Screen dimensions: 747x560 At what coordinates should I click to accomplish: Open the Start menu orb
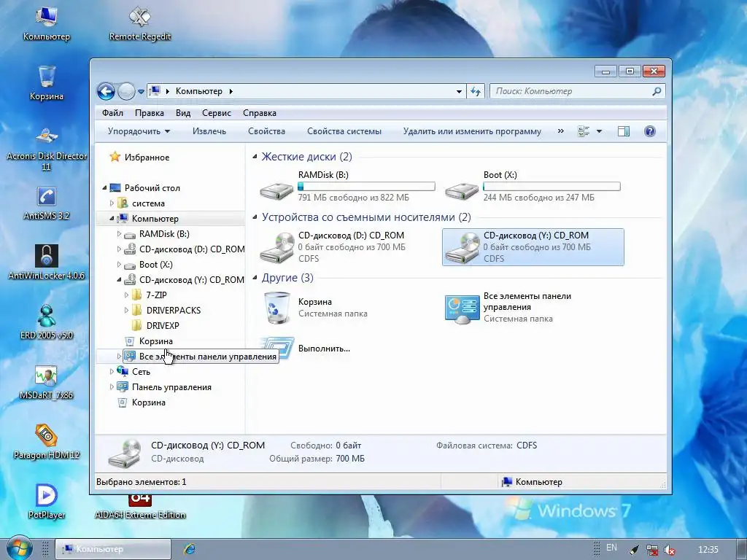pyautogui.click(x=18, y=548)
